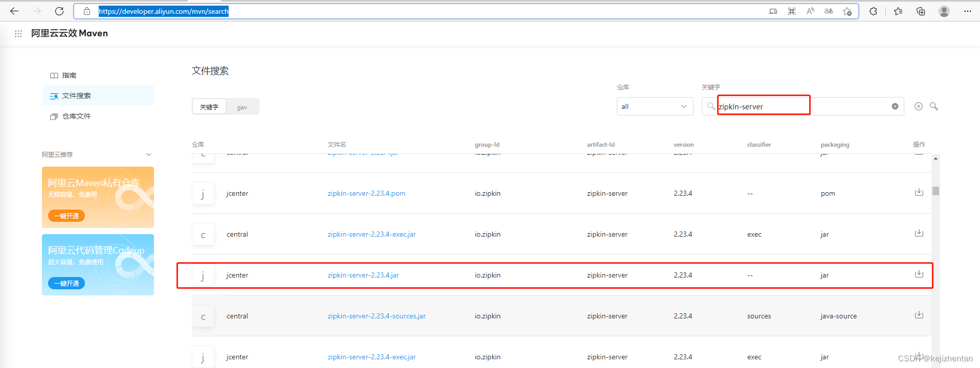Click the version column header
The height and width of the screenshot is (368, 980).
684,145
